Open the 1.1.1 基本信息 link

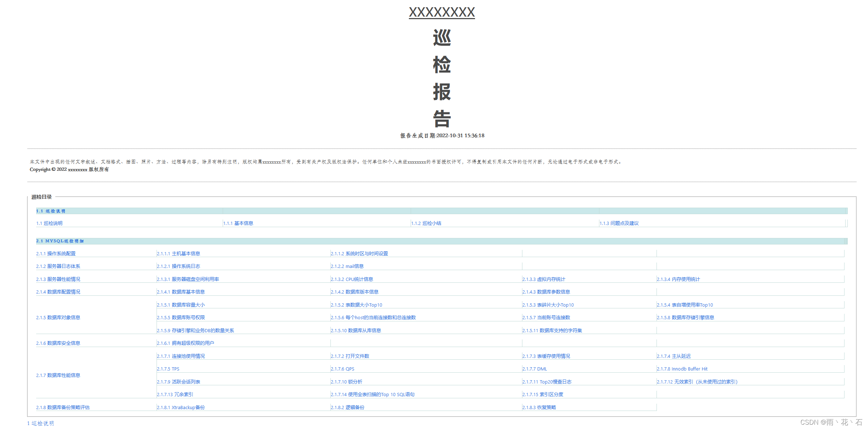pos(238,224)
